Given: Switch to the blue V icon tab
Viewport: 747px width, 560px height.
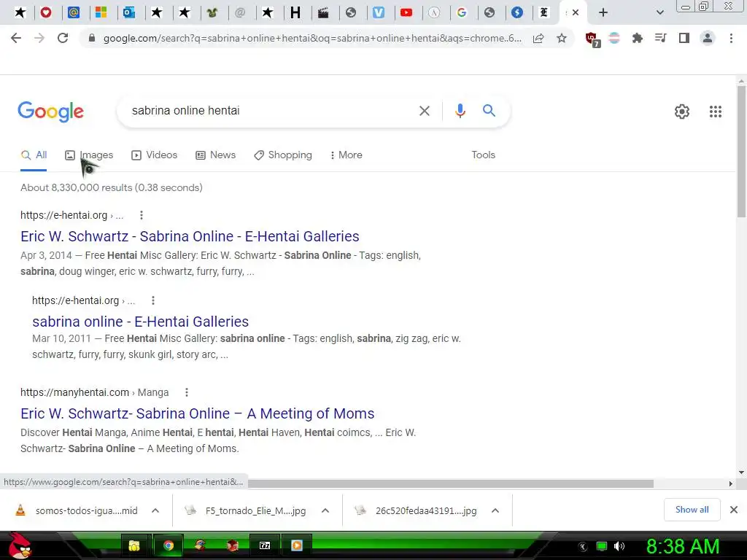Looking at the screenshot, I should (379, 12).
